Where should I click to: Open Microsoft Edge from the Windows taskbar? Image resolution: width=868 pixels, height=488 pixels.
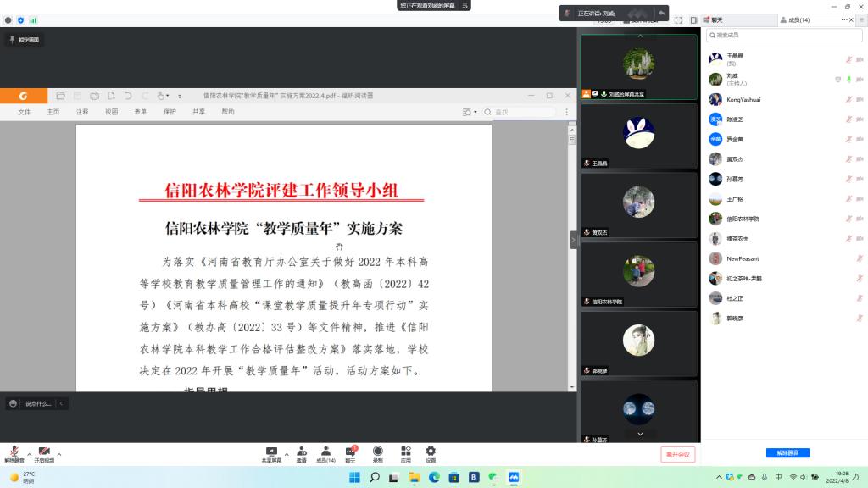434,478
